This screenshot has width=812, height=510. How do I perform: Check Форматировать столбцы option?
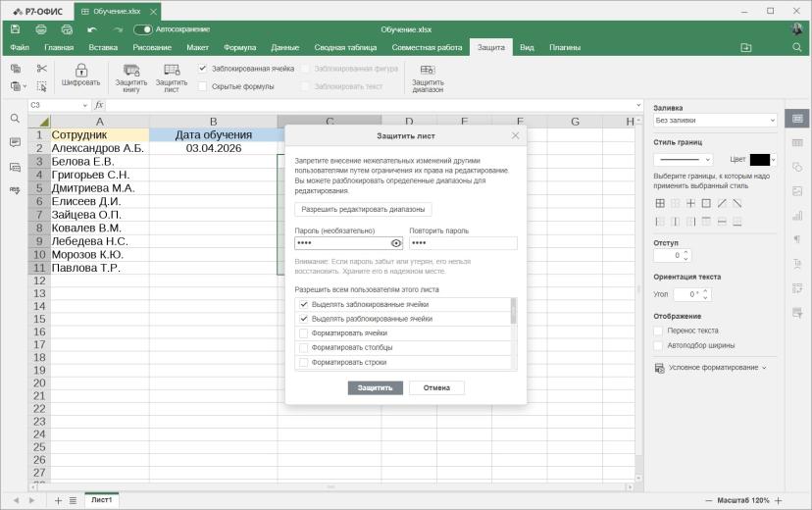[x=304, y=348]
